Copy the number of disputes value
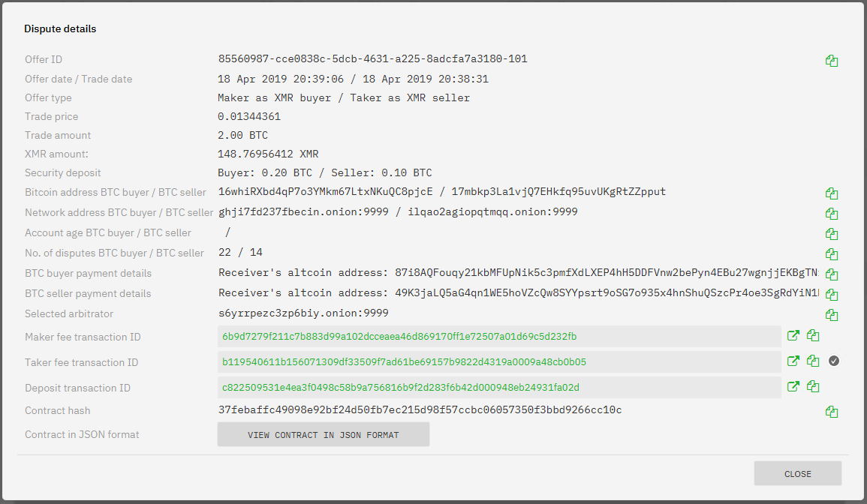This screenshot has width=867, height=504. (832, 254)
